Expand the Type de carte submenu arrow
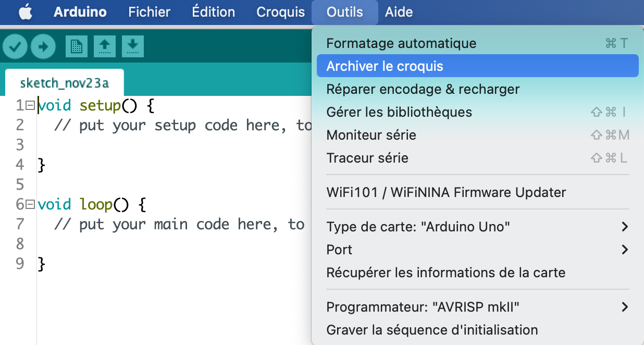This screenshot has height=345, width=644. [625, 227]
